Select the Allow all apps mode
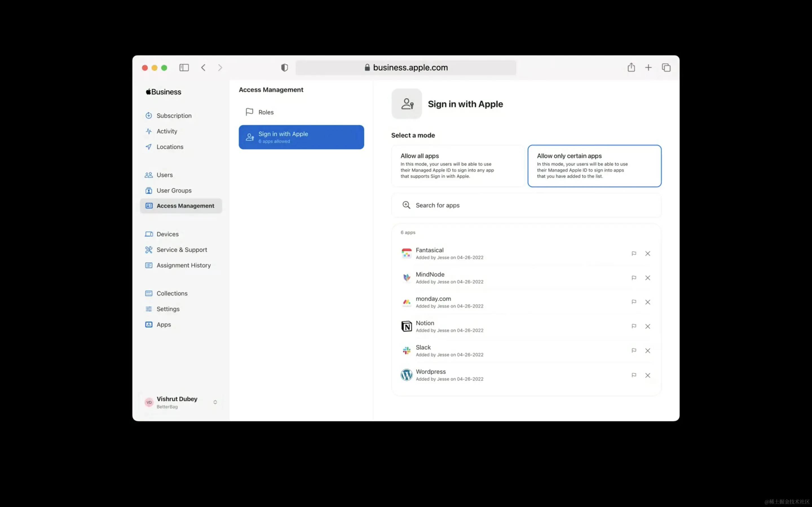 (458, 166)
